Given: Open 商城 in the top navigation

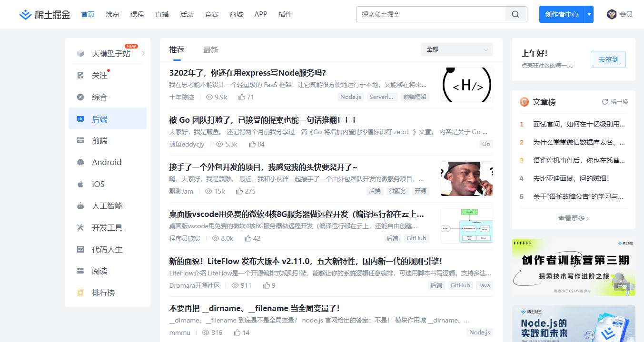Looking at the screenshot, I should tap(236, 14).
